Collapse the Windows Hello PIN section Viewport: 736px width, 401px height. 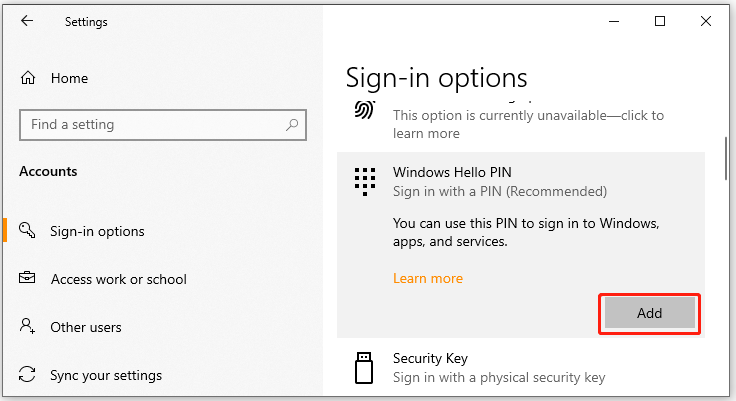point(500,181)
